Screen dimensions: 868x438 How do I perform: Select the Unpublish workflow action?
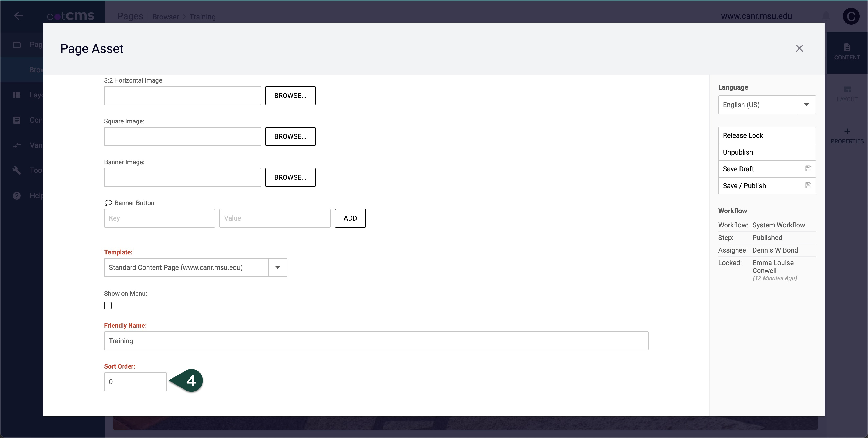click(766, 152)
